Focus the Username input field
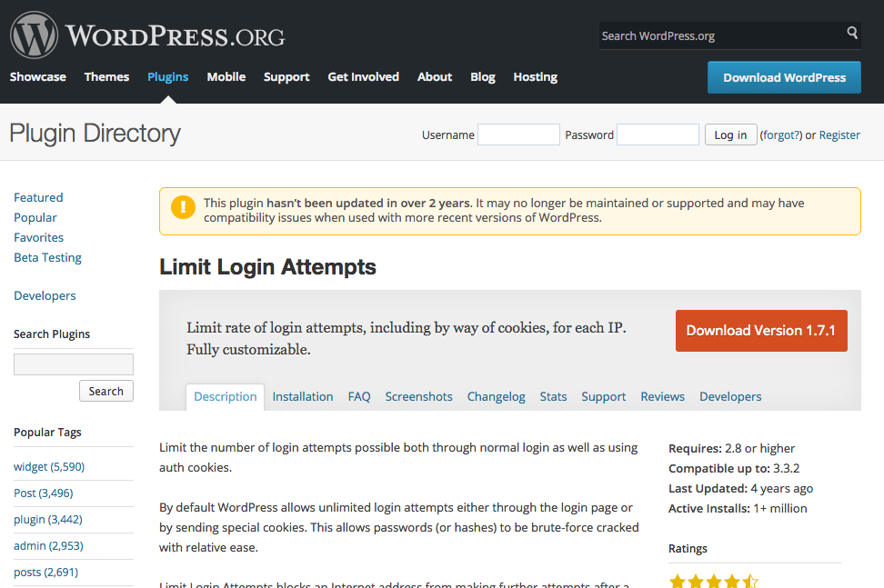The height and width of the screenshot is (588, 884). [x=518, y=135]
